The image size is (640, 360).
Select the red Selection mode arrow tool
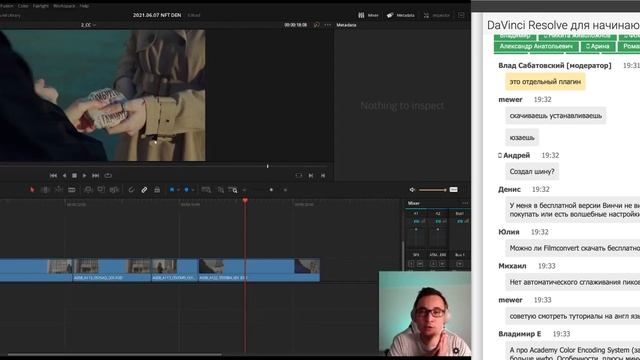point(32,190)
